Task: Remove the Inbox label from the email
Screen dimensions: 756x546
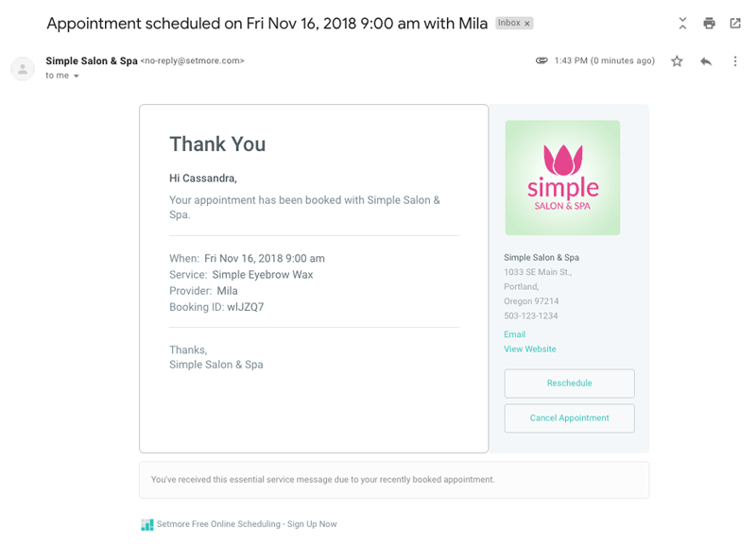Action: [526, 23]
